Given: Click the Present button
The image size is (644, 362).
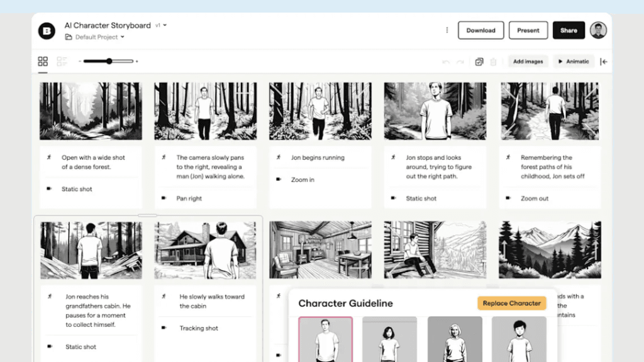Looking at the screenshot, I should click(528, 30).
